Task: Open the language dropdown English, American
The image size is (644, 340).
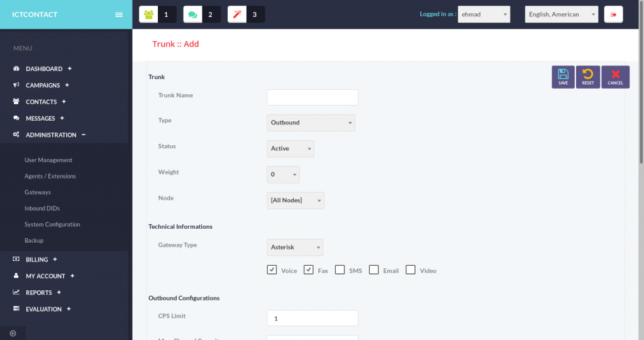Action: tap(562, 14)
